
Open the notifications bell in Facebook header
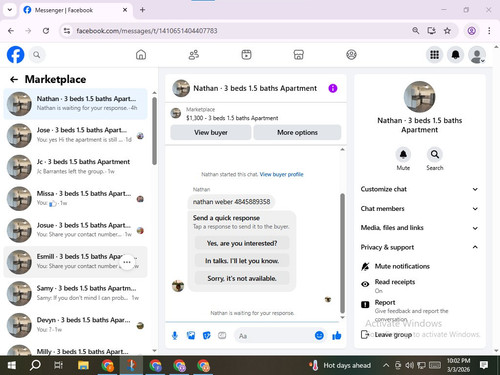[x=456, y=55]
